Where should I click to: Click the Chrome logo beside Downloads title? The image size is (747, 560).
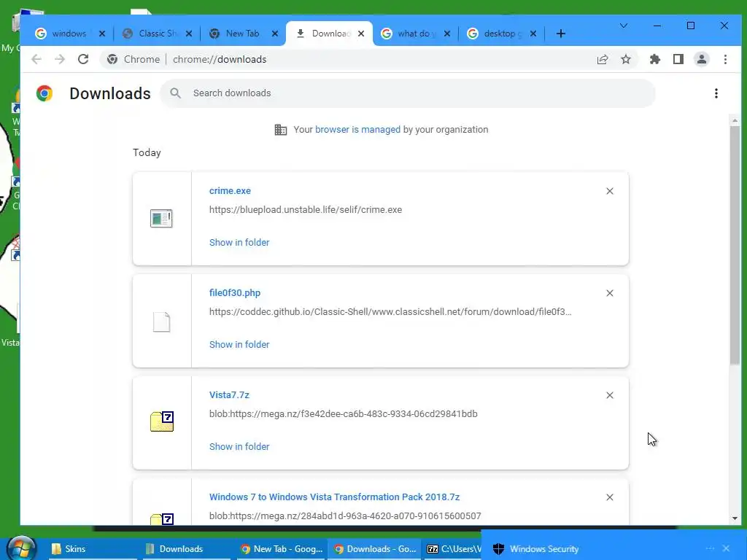pos(44,93)
